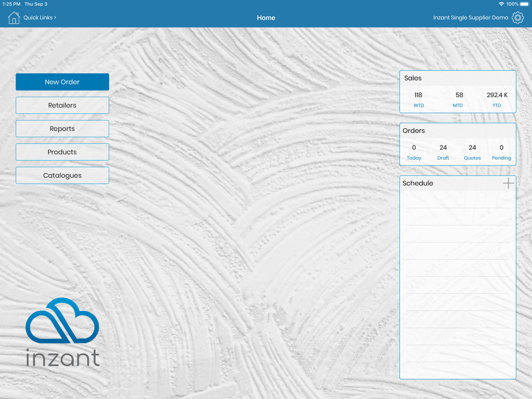View Reports
532x399 pixels.
62,128
